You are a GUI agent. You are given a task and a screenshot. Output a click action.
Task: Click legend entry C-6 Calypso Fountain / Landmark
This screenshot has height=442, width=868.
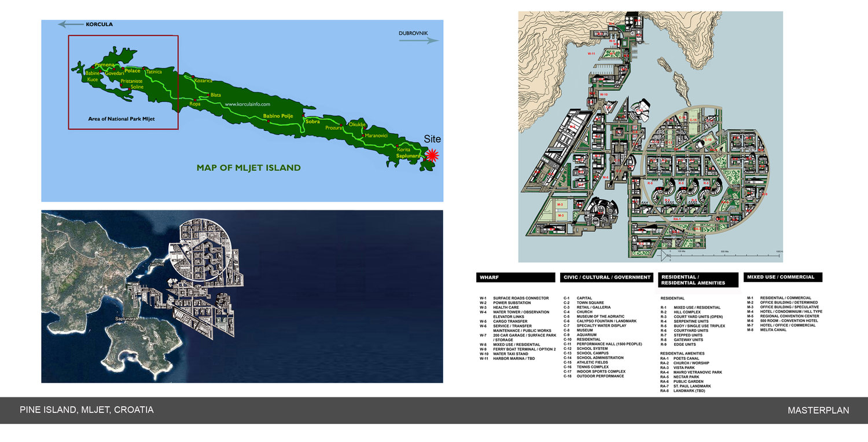(x=600, y=322)
